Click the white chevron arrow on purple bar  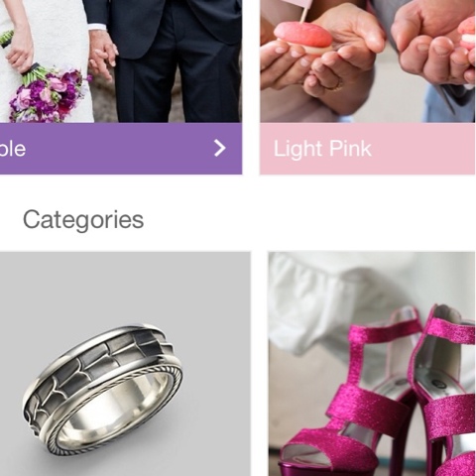click(x=220, y=148)
